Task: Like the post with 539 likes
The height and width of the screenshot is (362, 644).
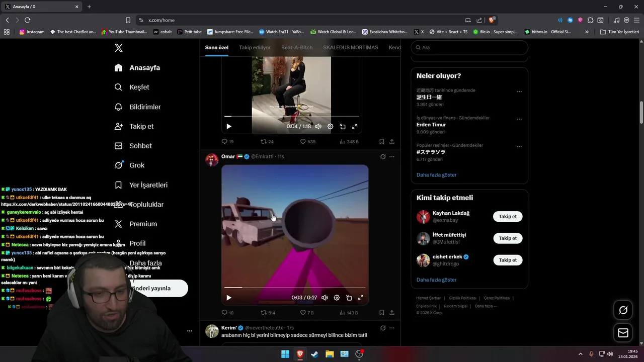Action: (x=307, y=142)
